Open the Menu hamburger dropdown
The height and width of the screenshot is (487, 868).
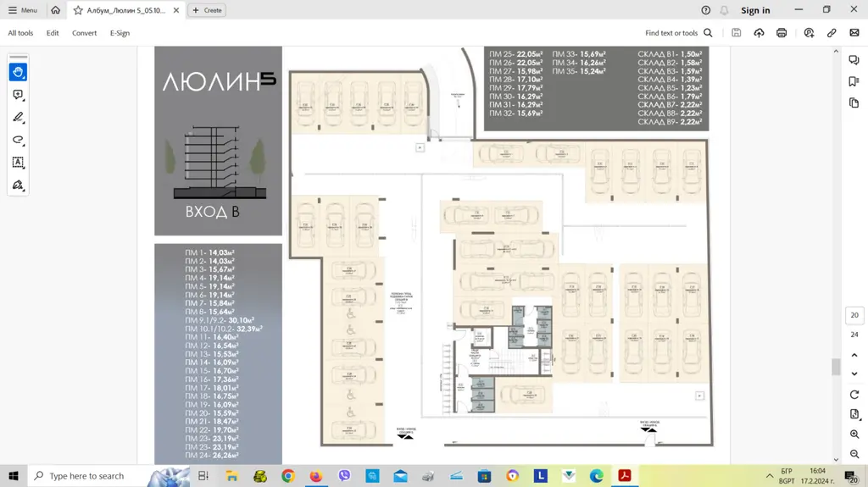23,10
